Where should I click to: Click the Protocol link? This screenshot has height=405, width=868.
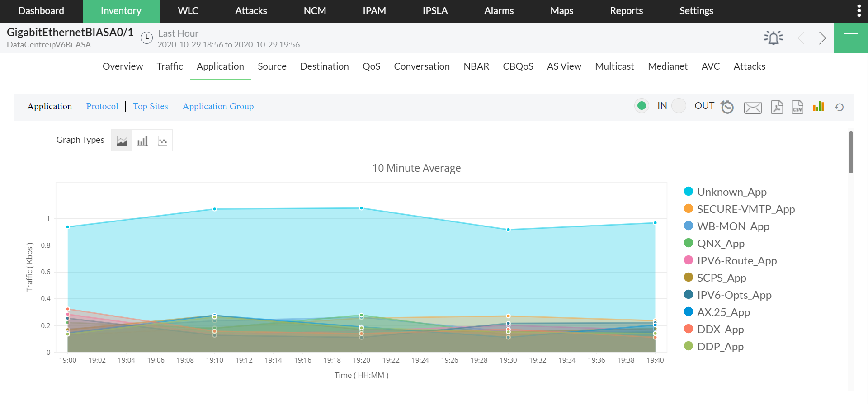point(102,106)
